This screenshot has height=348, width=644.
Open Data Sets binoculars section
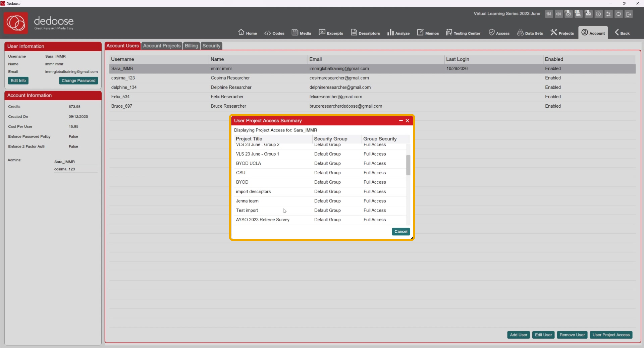tap(530, 33)
